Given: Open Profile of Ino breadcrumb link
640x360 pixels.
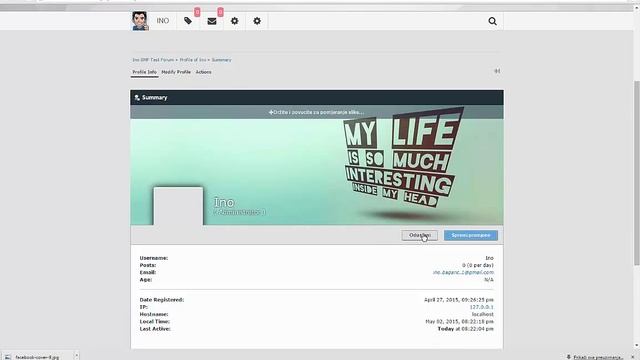Looking at the screenshot, I should point(193,60).
